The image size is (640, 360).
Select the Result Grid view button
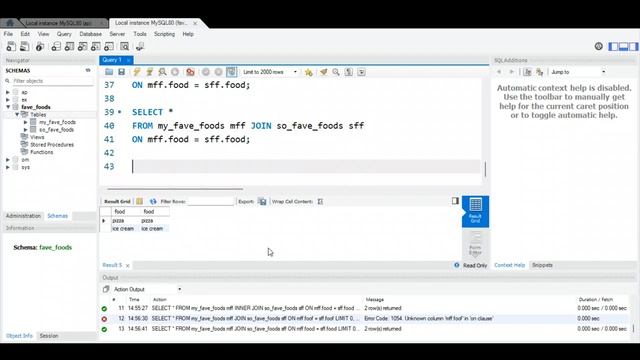(475, 211)
